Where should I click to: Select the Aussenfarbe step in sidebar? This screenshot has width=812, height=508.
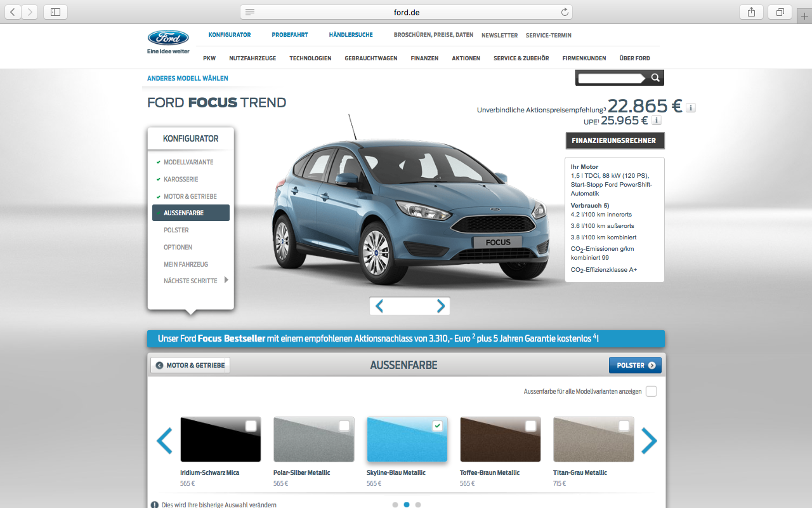pyautogui.click(x=191, y=213)
